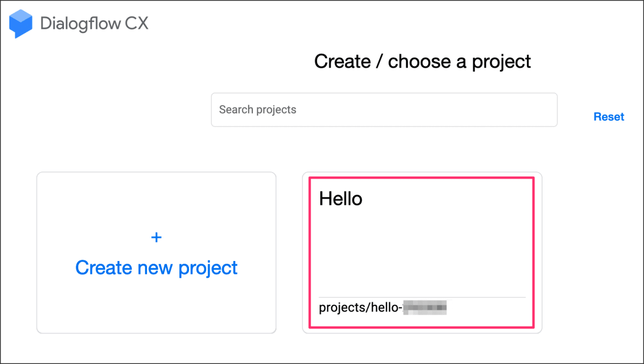
Task: Click the projects/hello- ID text
Action: point(360,308)
